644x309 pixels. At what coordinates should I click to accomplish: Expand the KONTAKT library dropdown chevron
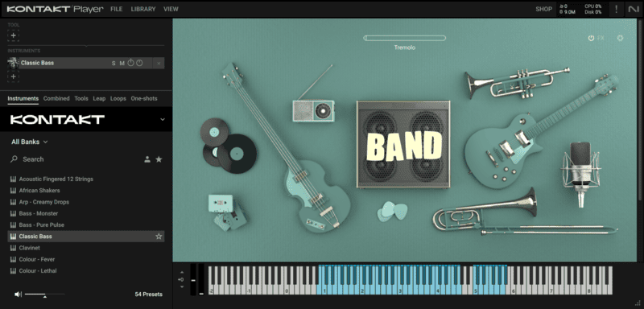163,119
